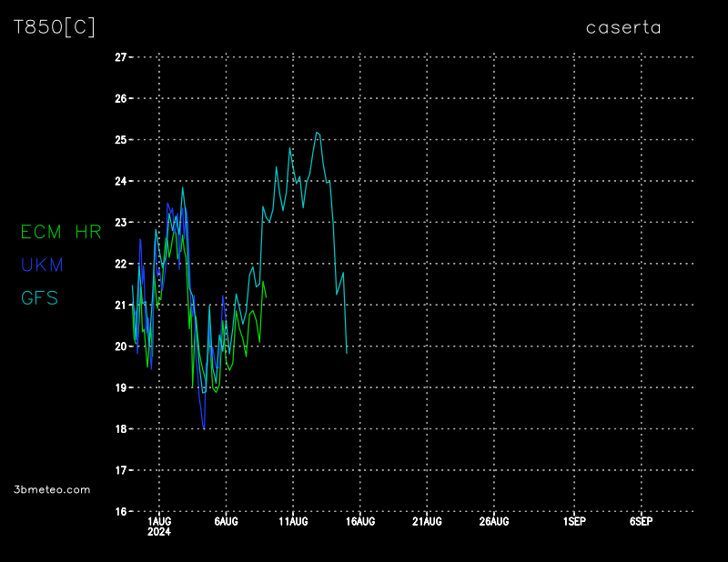Select the 16 value on temperature axis

point(120,511)
